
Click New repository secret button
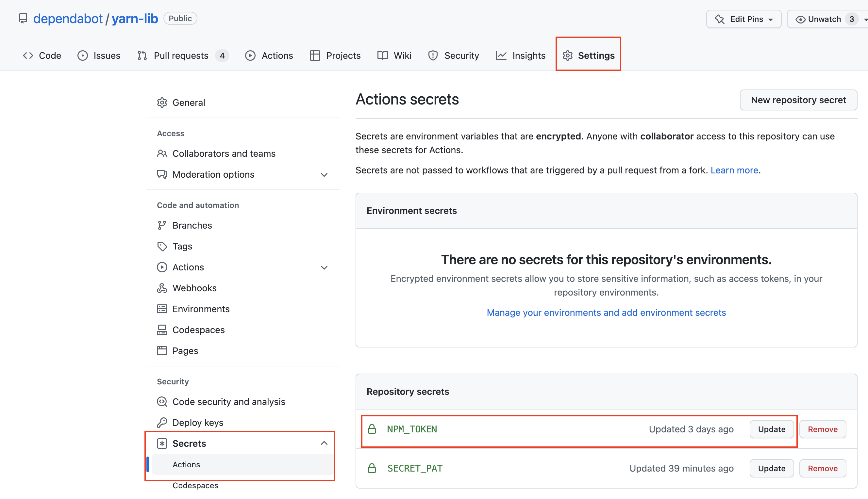tap(798, 100)
